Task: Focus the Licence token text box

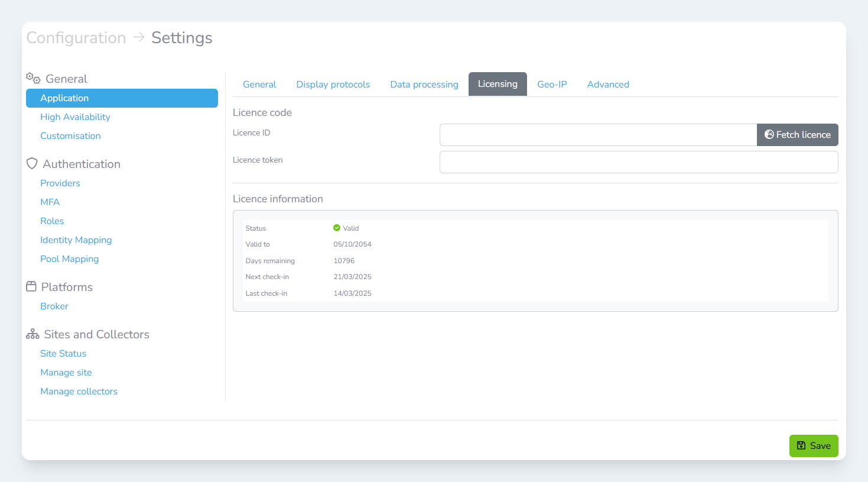Action: tap(638, 162)
